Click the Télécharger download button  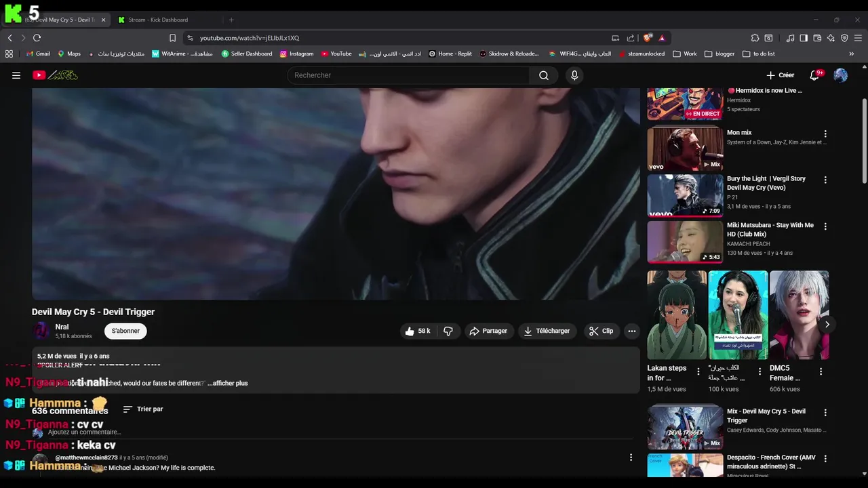(x=547, y=331)
